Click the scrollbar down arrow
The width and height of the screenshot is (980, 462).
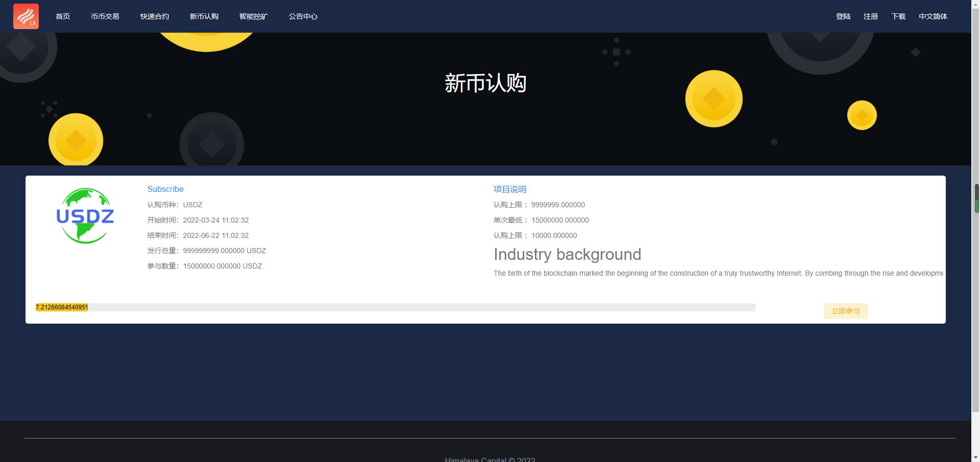[x=976, y=457]
